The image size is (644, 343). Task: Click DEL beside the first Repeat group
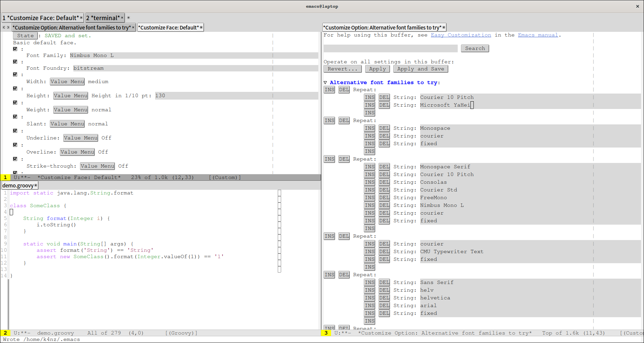[344, 90]
